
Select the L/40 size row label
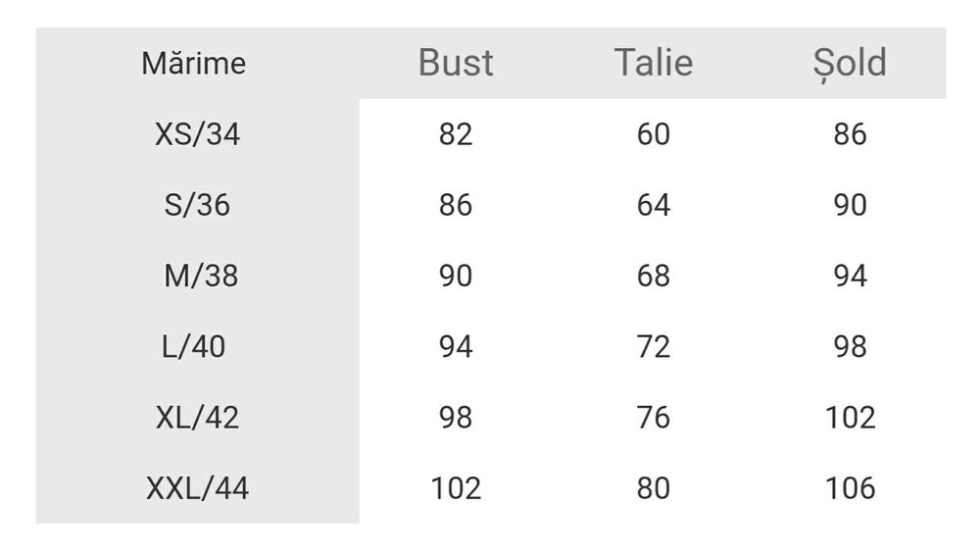point(193,347)
